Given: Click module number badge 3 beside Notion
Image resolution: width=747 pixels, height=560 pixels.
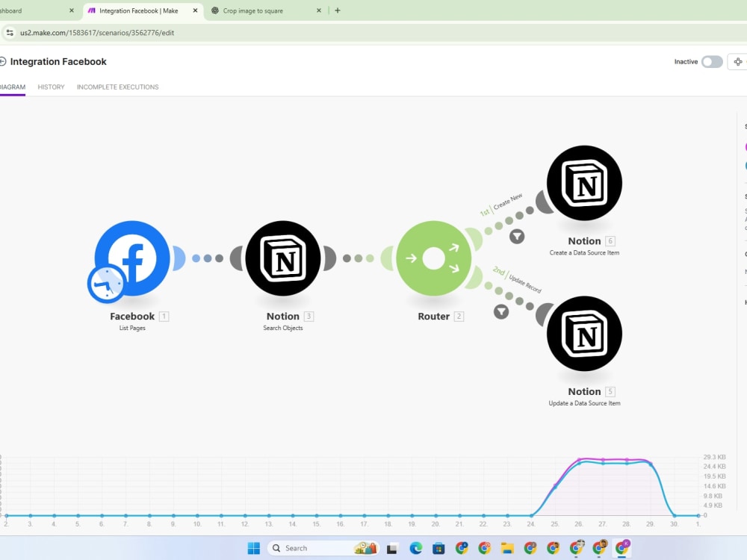Looking at the screenshot, I should tap(309, 316).
